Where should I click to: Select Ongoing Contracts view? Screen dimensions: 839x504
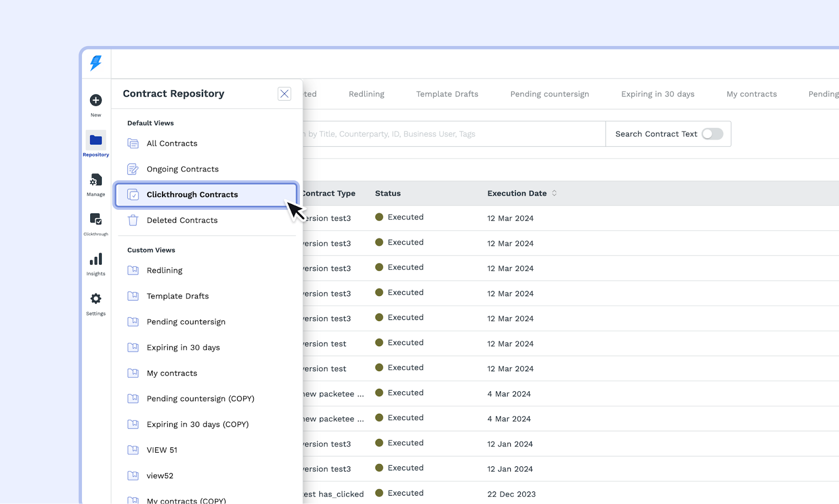pyautogui.click(x=182, y=169)
